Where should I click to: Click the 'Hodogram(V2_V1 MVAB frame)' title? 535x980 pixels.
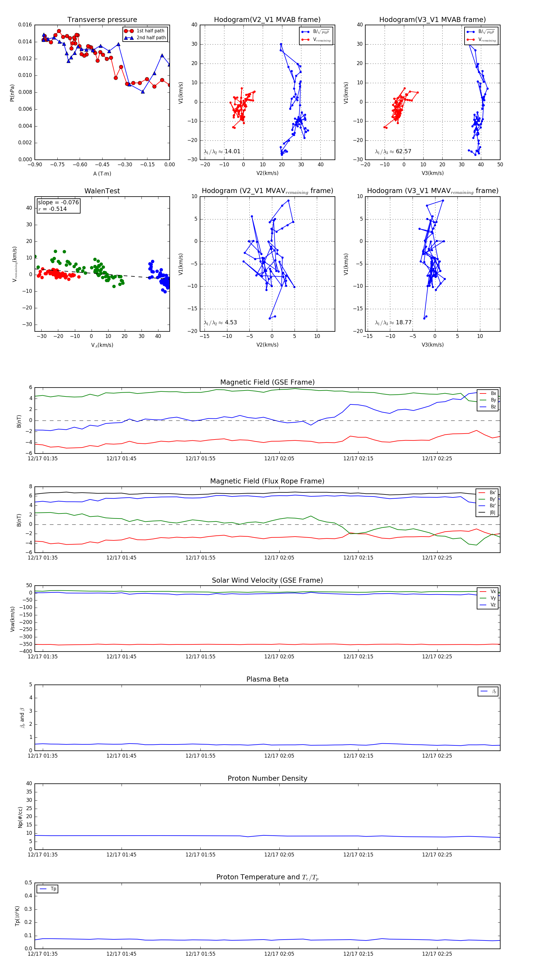click(267, 20)
